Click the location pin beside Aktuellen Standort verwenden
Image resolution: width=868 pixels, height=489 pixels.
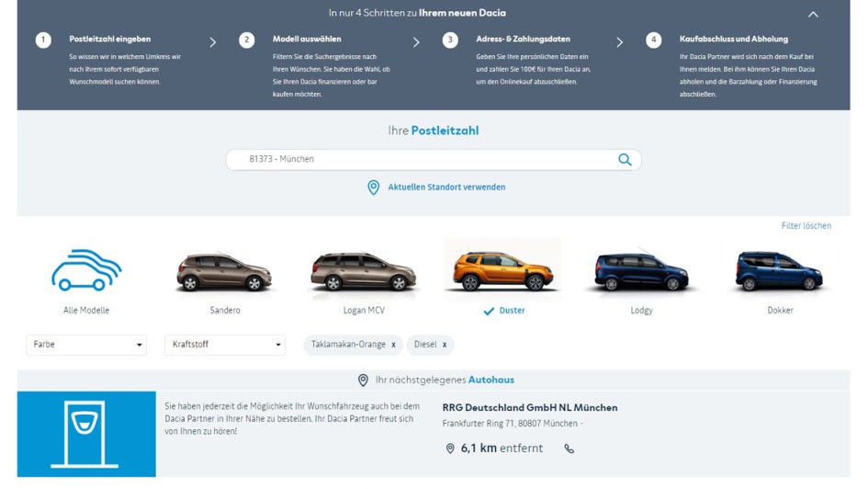coord(374,188)
